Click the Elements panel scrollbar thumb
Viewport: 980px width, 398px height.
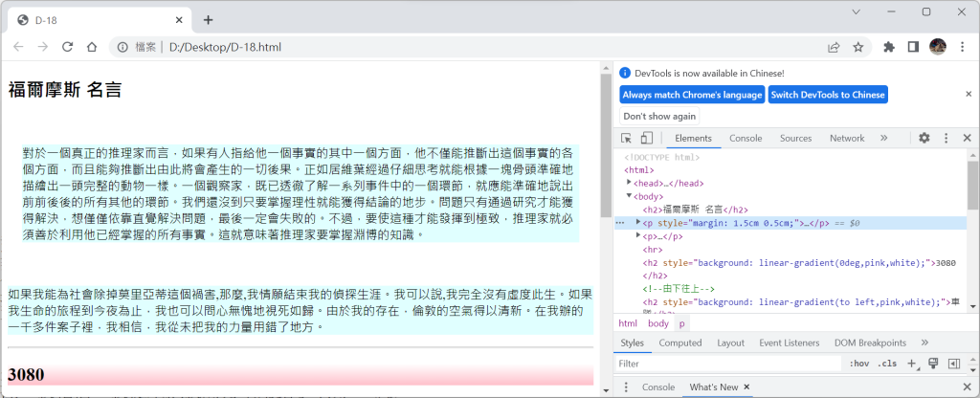click(973, 187)
